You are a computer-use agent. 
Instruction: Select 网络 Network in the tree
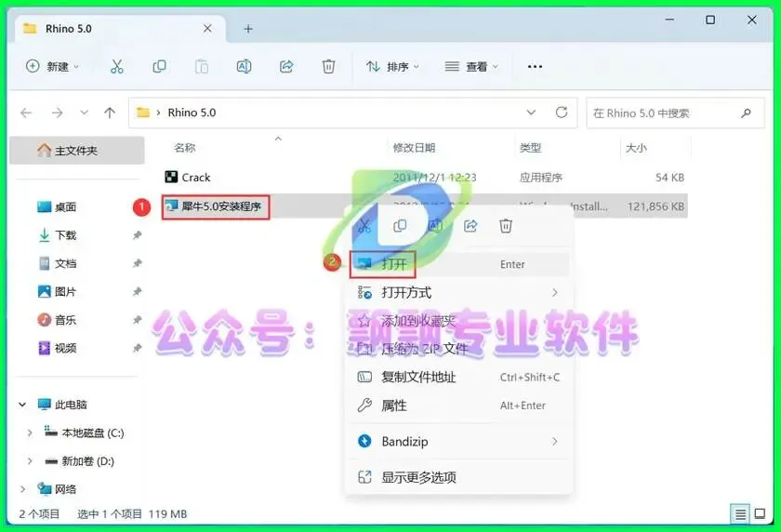[x=58, y=489]
